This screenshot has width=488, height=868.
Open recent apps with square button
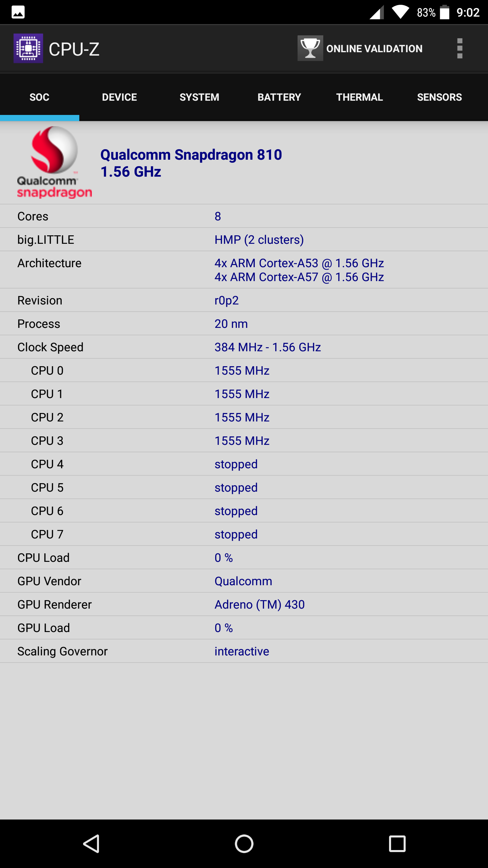tap(397, 844)
